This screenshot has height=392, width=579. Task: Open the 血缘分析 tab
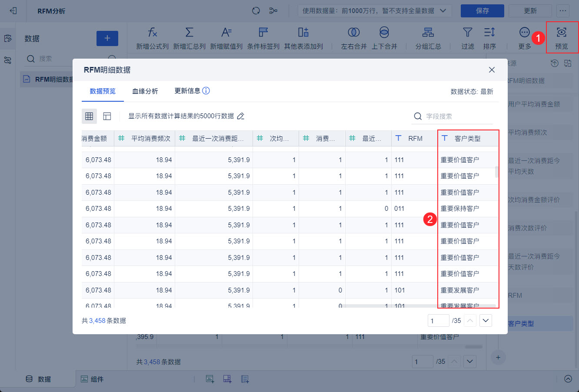click(x=145, y=91)
